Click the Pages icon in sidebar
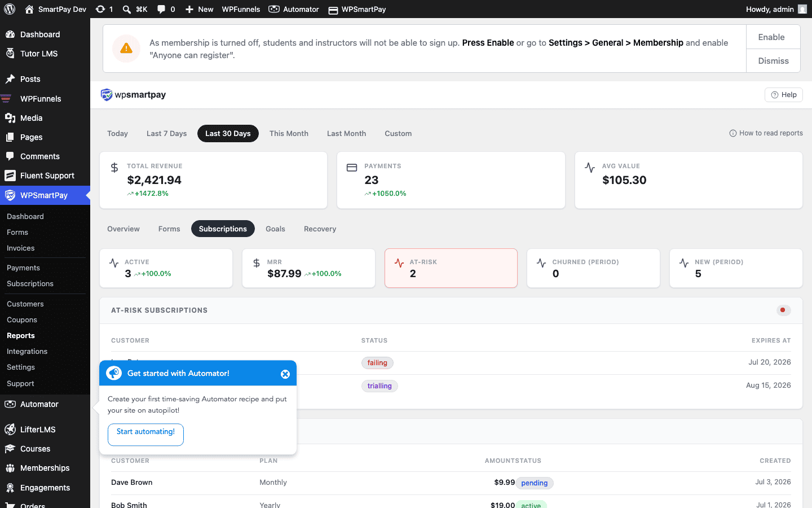Viewport: 812px width, 508px height. (10, 137)
